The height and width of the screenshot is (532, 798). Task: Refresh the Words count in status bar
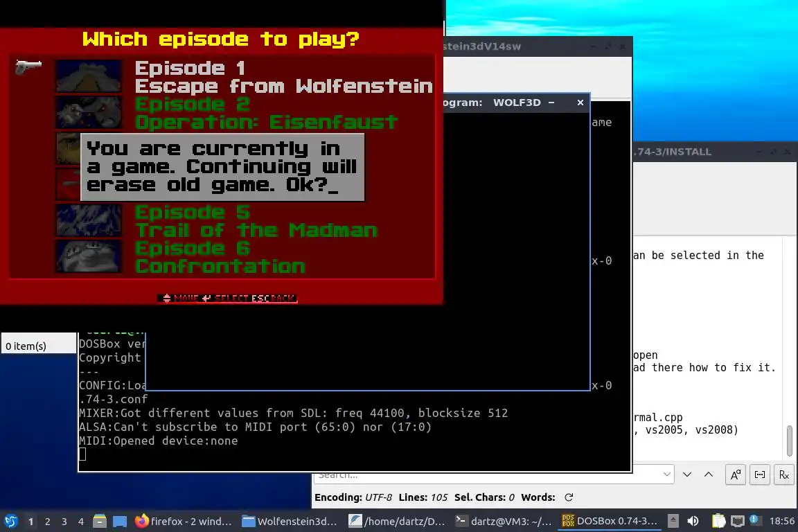tap(569, 497)
